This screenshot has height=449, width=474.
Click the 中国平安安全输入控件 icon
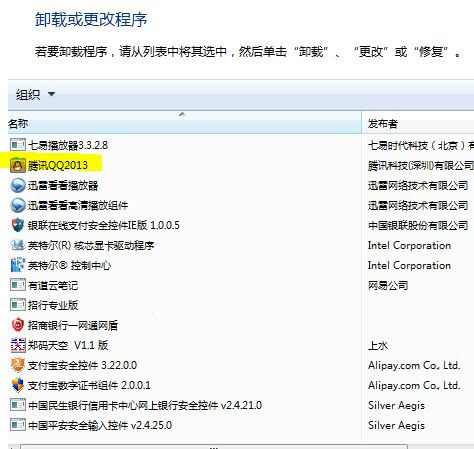18,425
